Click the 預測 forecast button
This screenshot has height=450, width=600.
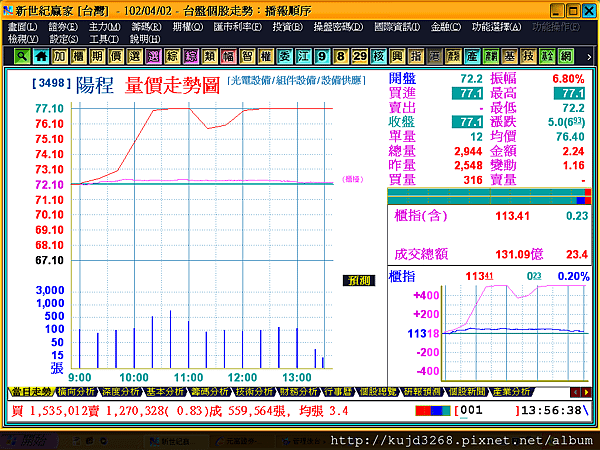pyautogui.click(x=359, y=281)
